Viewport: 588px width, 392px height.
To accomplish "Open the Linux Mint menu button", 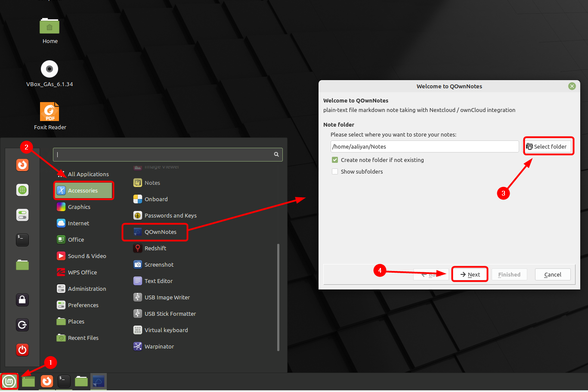I will (x=9, y=381).
